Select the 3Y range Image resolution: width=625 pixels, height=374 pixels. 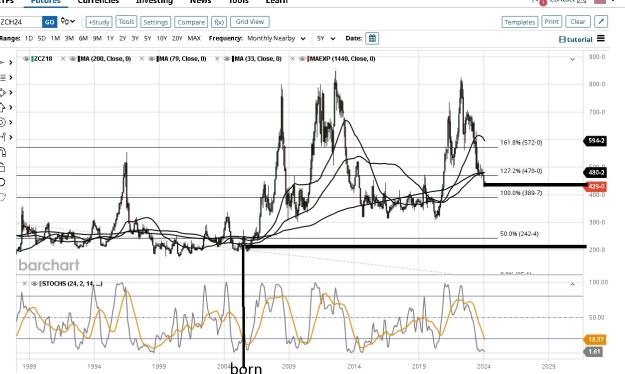(135, 39)
